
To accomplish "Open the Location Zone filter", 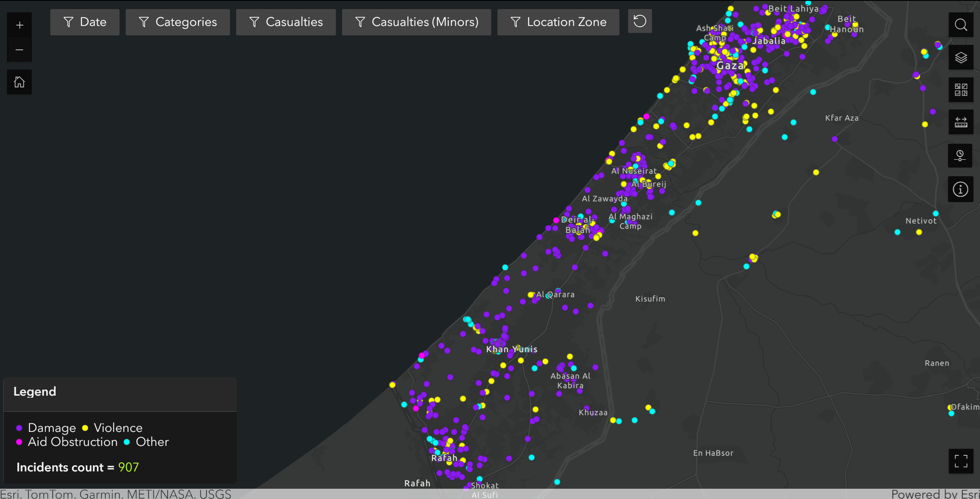I will click(x=558, y=22).
